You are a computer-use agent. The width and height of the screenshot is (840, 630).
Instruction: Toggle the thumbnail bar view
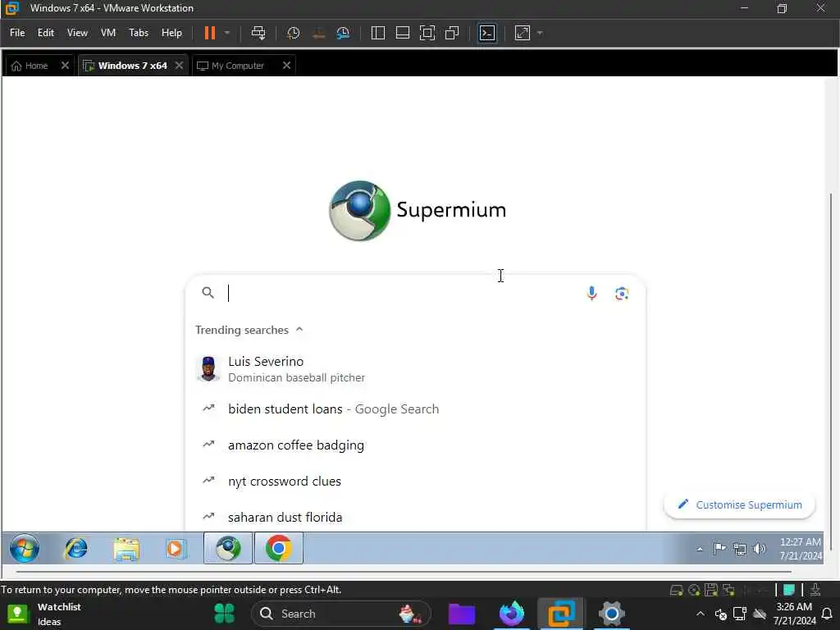pyautogui.click(x=402, y=33)
